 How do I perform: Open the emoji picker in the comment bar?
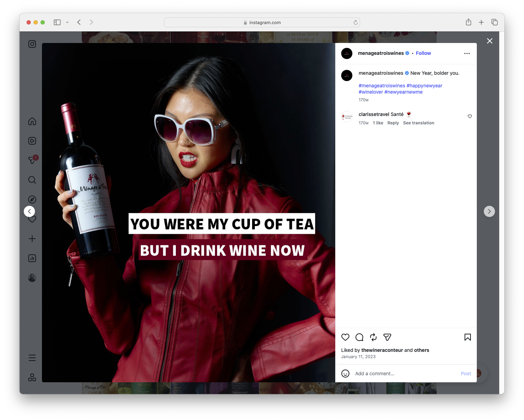click(x=345, y=374)
